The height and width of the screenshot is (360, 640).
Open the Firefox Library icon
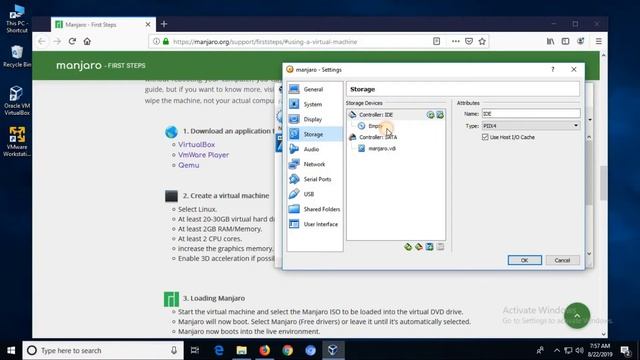click(x=550, y=41)
